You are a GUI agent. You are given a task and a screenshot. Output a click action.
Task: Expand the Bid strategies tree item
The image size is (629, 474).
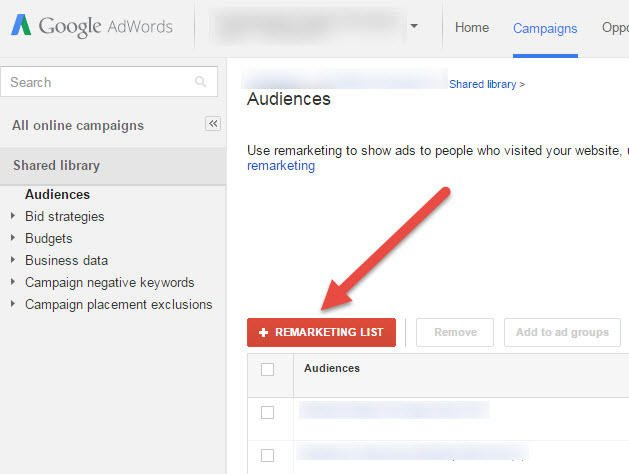(13, 216)
